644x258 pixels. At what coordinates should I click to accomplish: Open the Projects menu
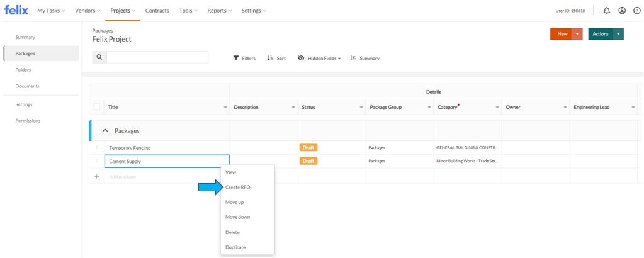coord(123,11)
